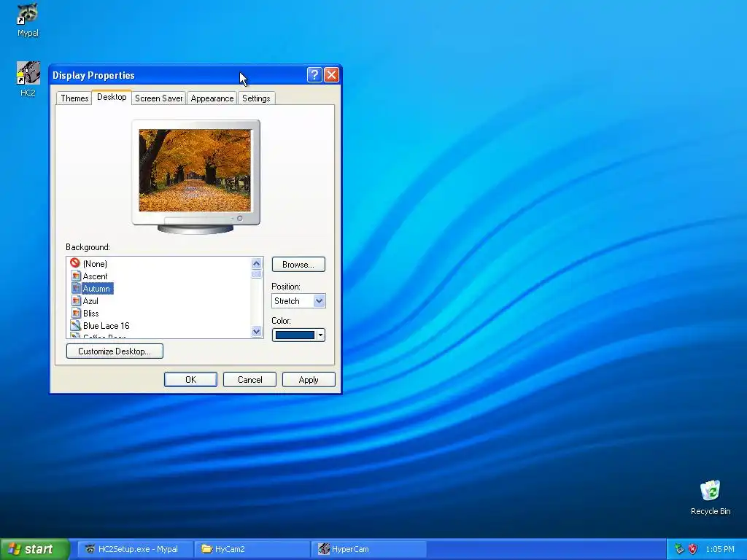Click the Help question mark button
Image resolution: width=747 pixels, height=560 pixels.
click(x=314, y=75)
